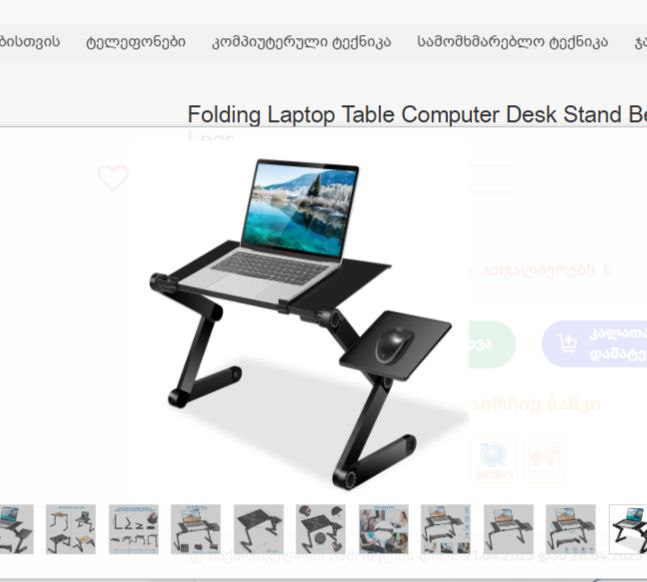Viewport: 647px width, 582px height.
Task: Select thumbnail with leg angle diagrams
Action: tap(134, 529)
